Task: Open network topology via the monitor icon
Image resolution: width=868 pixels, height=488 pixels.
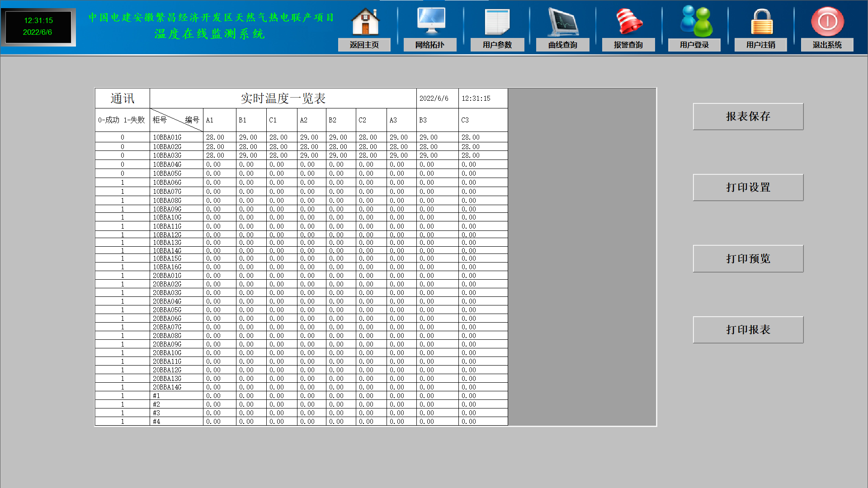Action: 430,20
